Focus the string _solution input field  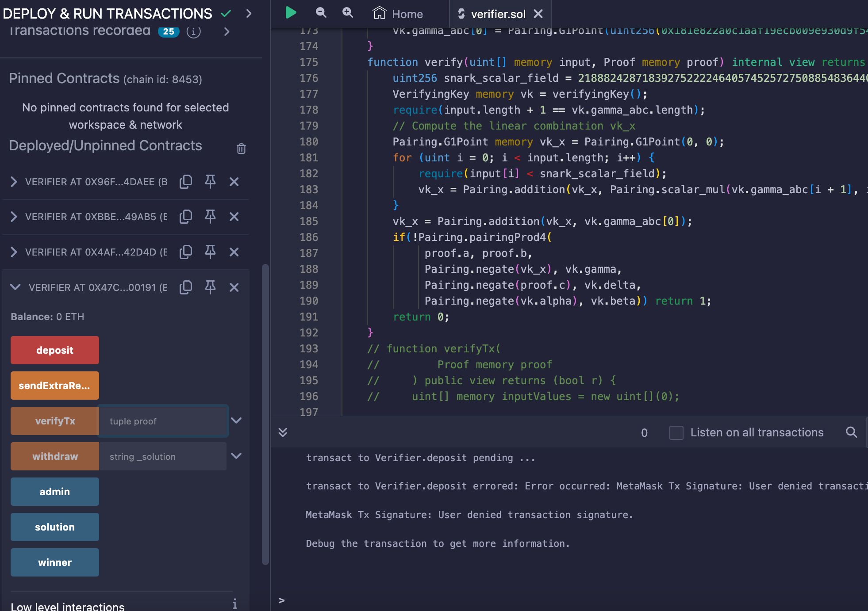pyautogui.click(x=163, y=456)
